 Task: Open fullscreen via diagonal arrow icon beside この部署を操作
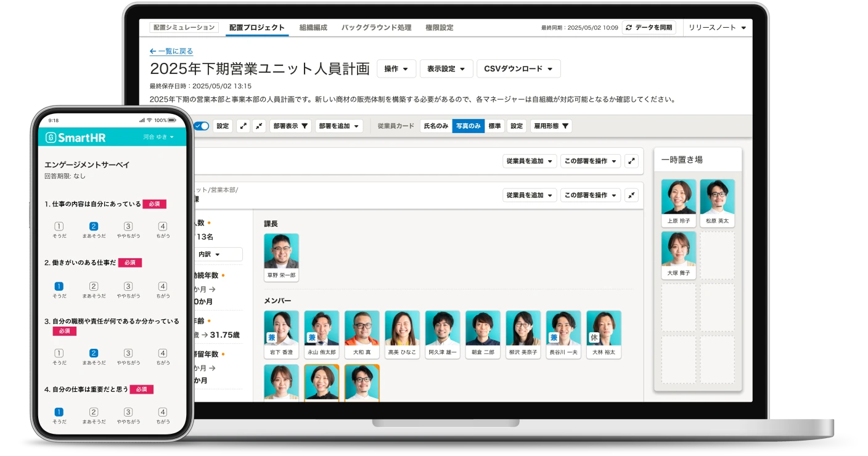coord(631,161)
